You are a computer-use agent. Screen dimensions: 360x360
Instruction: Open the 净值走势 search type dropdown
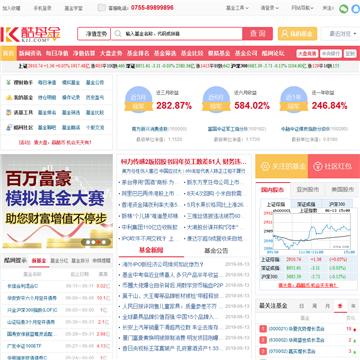pyautogui.click(x=94, y=34)
